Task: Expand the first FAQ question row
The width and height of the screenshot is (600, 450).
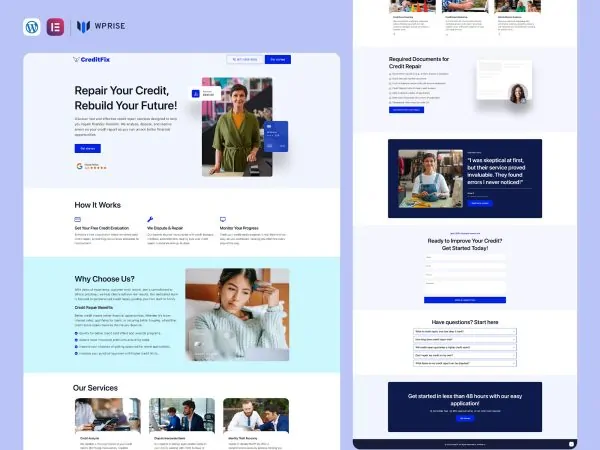Action: [465, 331]
